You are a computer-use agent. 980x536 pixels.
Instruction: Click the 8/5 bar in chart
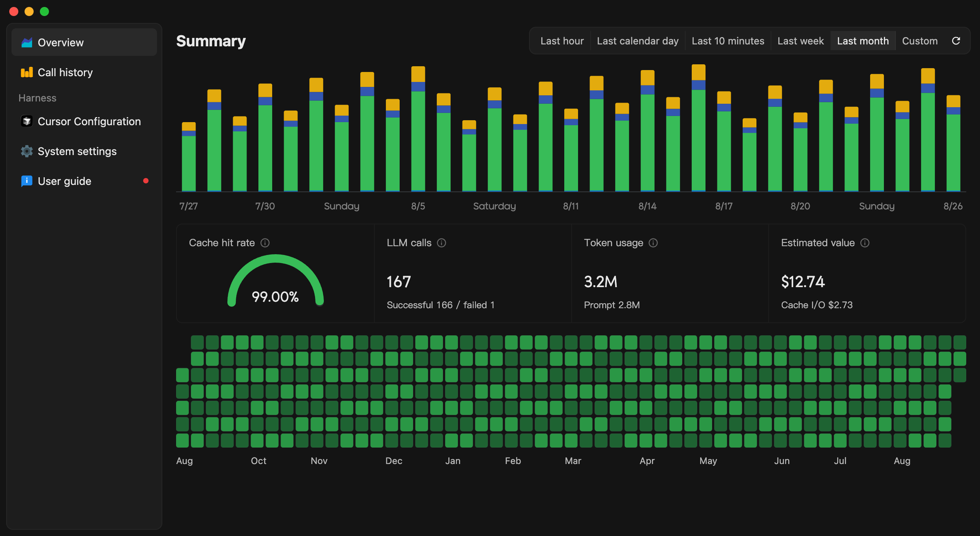tap(418, 129)
